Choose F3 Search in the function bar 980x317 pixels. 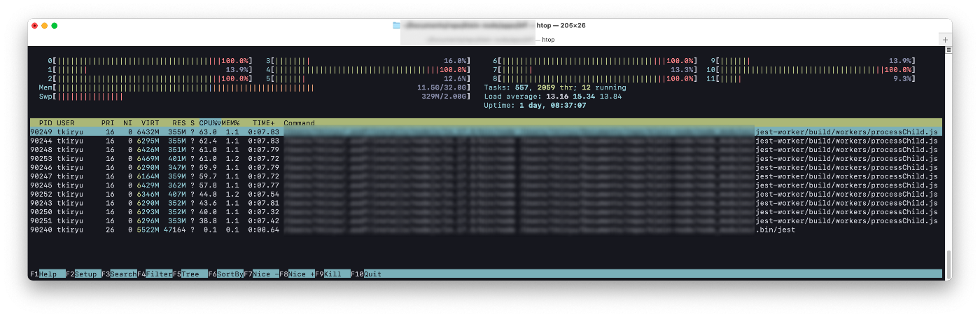point(119,274)
